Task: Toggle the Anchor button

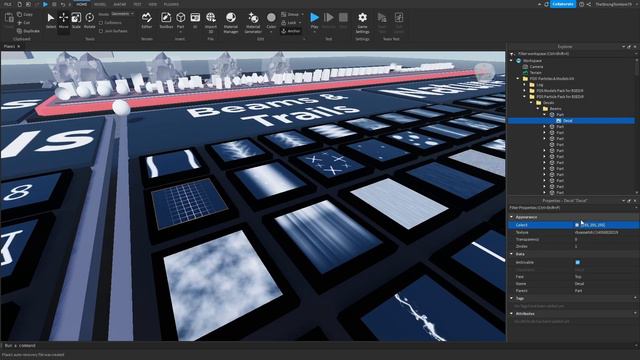Action: 291,31
